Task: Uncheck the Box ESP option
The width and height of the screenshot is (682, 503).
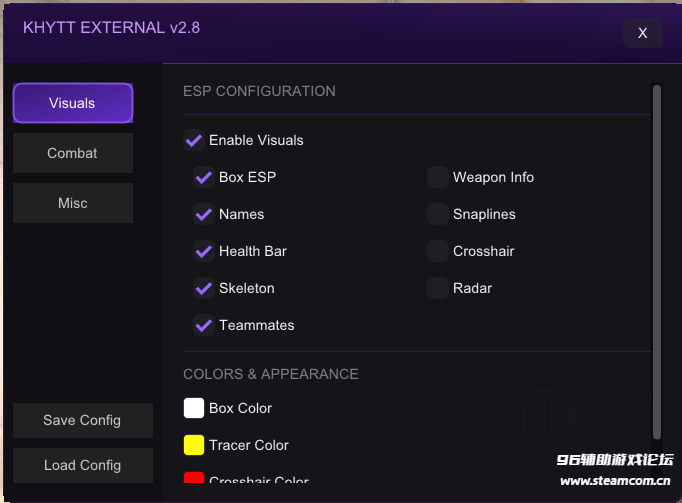Action: (204, 178)
